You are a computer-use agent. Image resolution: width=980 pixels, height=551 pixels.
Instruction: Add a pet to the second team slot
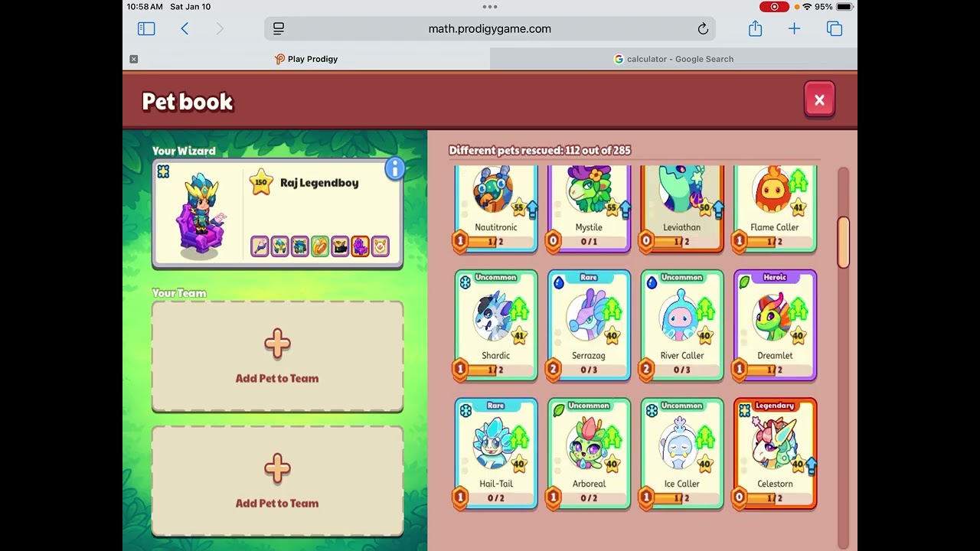[x=277, y=481]
